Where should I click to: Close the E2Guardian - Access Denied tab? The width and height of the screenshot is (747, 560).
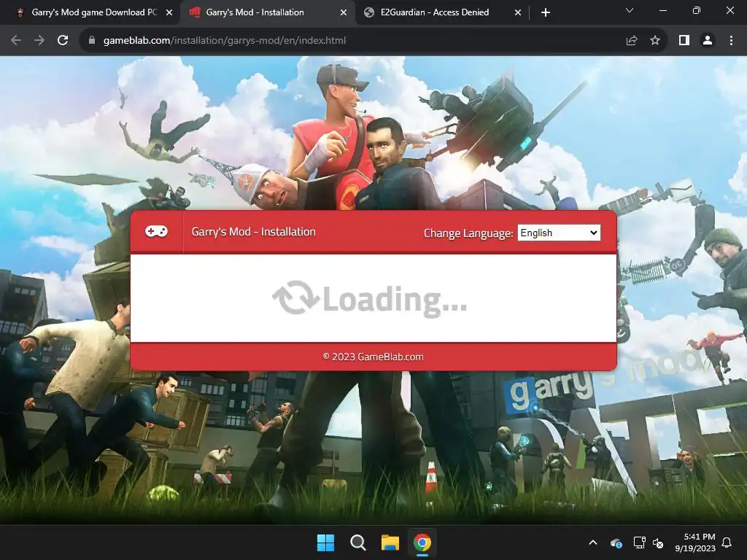pyautogui.click(x=518, y=13)
